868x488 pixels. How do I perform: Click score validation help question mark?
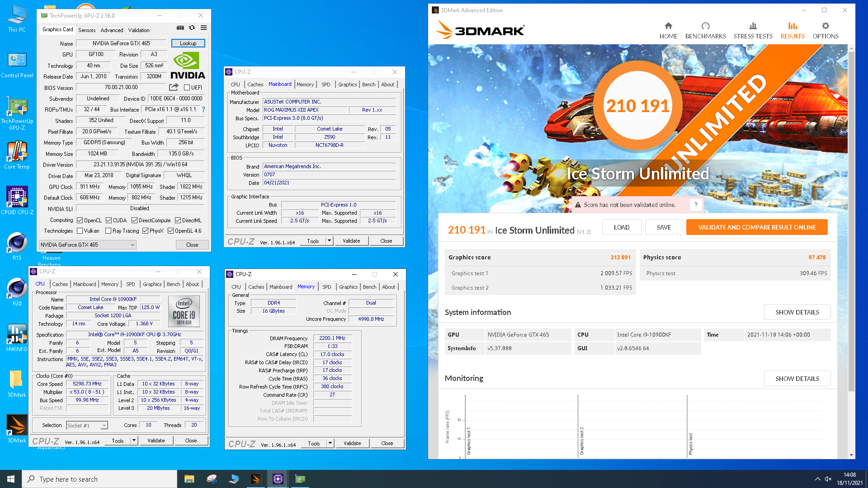[x=696, y=205]
